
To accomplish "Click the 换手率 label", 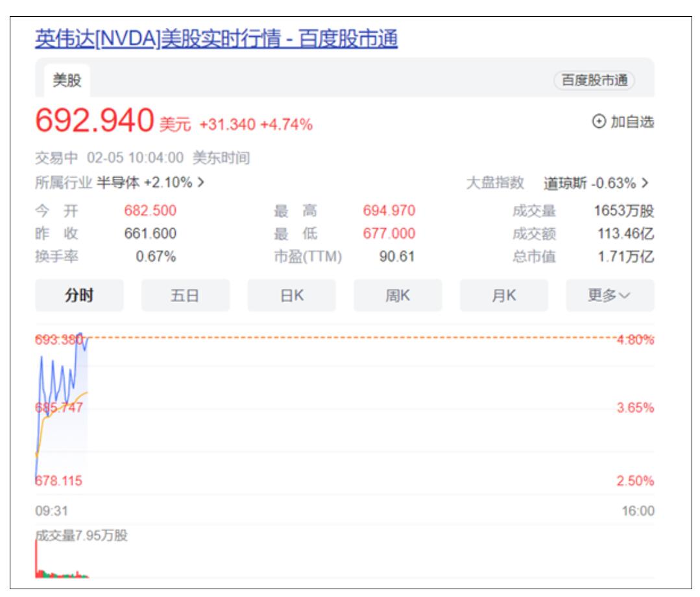I will pyautogui.click(x=56, y=257).
